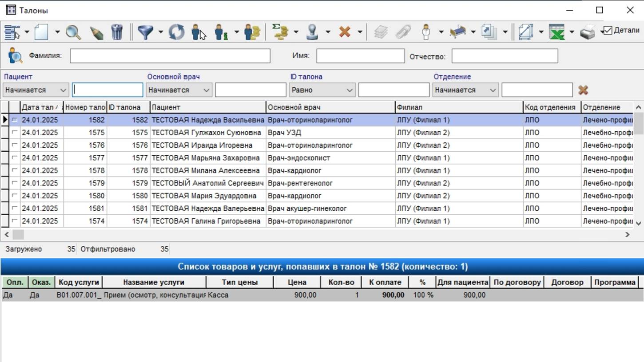
Task: Click the printer icon
Action: pyautogui.click(x=588, y=32)
